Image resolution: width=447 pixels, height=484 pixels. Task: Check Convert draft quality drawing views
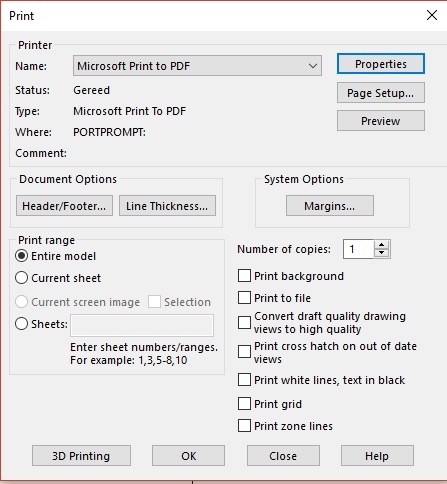[244, 322]
